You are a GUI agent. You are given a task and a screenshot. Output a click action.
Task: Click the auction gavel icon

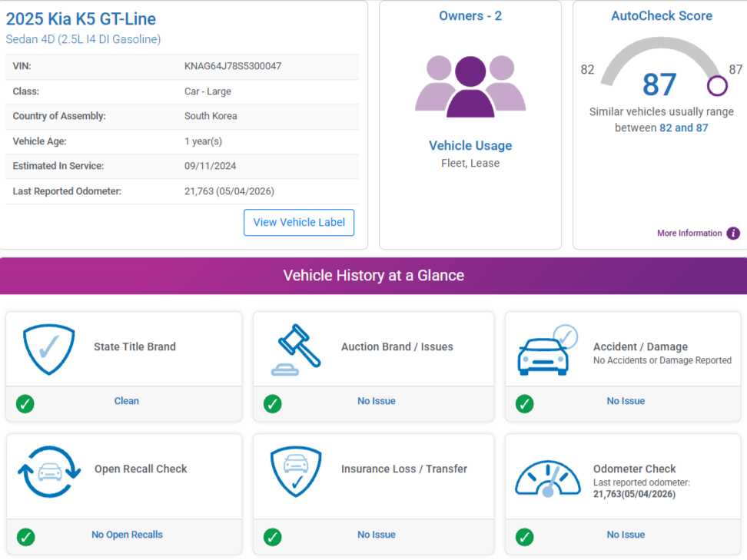296,350
